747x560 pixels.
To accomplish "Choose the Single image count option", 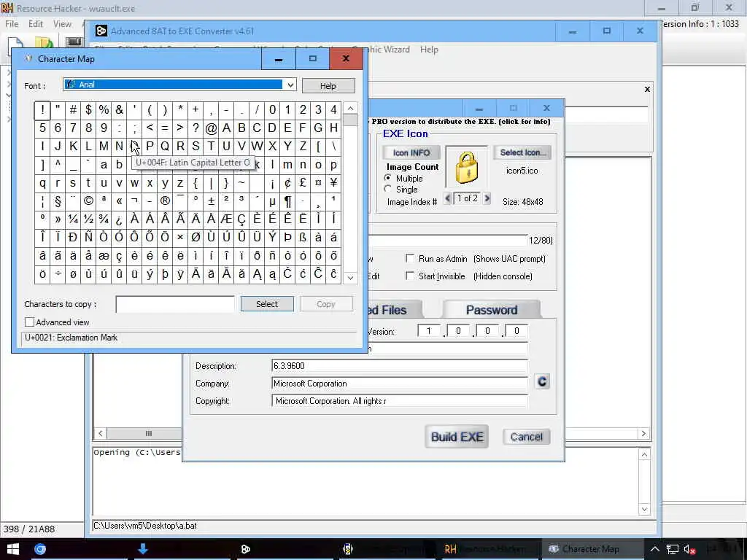I will [388, 189].
